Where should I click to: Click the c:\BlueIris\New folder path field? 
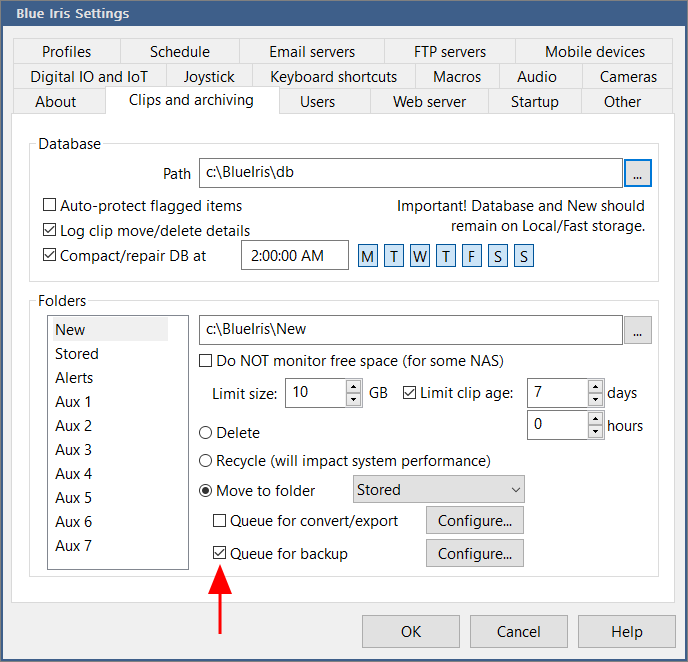pos(411,329)
